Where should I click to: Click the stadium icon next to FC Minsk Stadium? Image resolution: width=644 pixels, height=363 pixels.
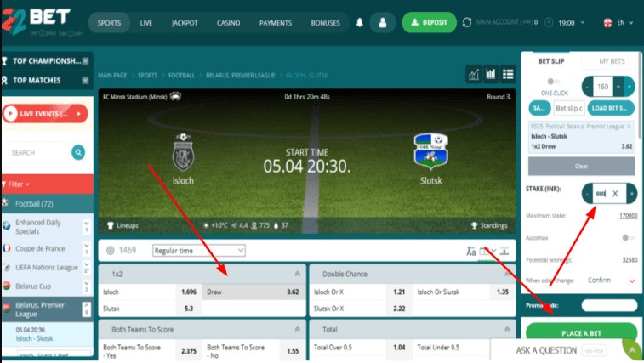coord(175,97)
